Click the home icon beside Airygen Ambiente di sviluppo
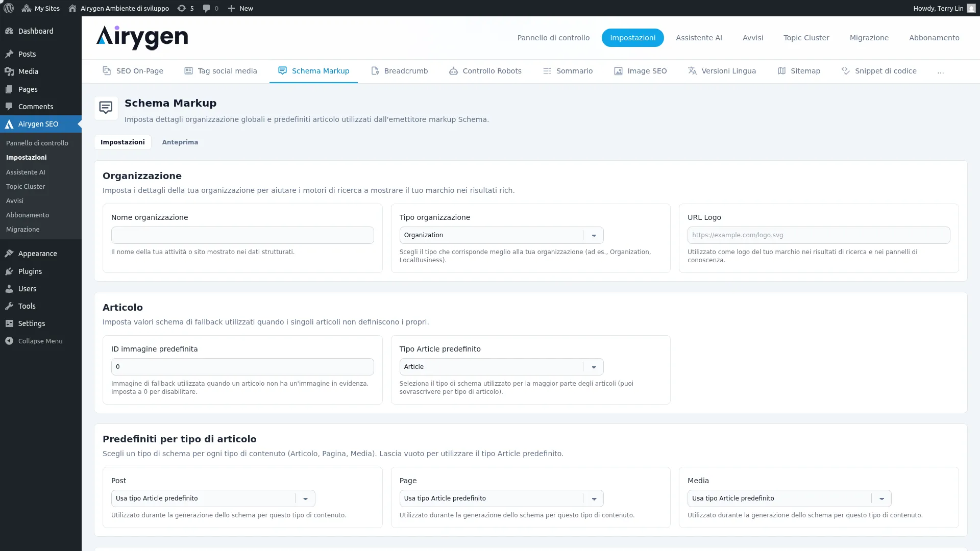This screenshot has height=551, width=980. (x=72, y=8)
